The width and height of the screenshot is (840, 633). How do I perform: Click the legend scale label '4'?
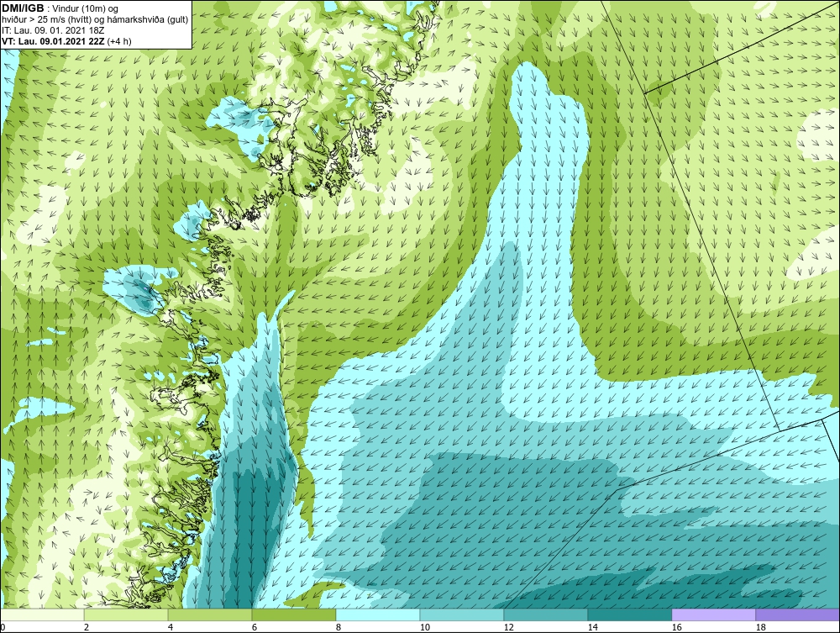coord(171,627)
